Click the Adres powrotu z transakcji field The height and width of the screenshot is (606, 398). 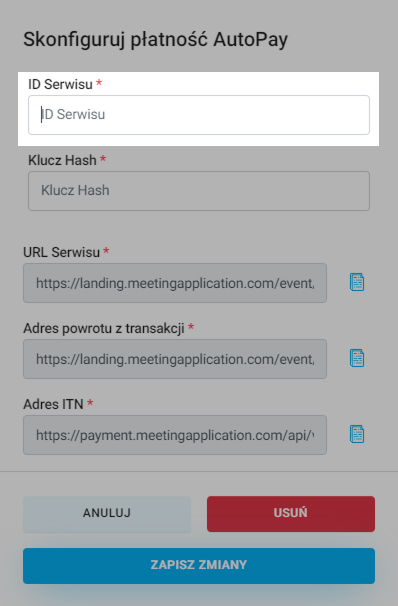coord(175,359)
